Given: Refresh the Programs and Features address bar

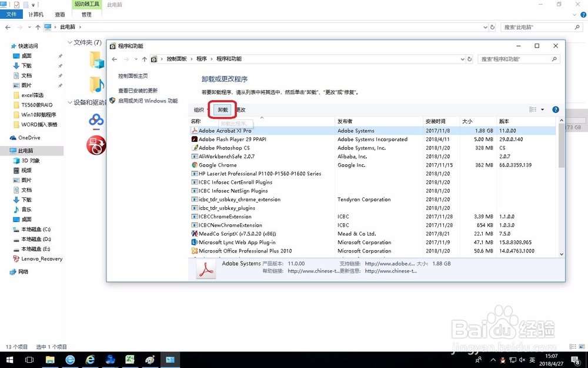Looking at the screenshot, I should (x=469, y=59).
